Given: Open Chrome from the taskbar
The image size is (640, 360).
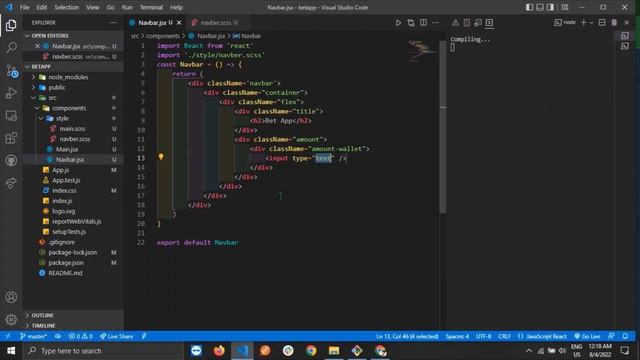Looking at the screenshot, I should point(311,351).
